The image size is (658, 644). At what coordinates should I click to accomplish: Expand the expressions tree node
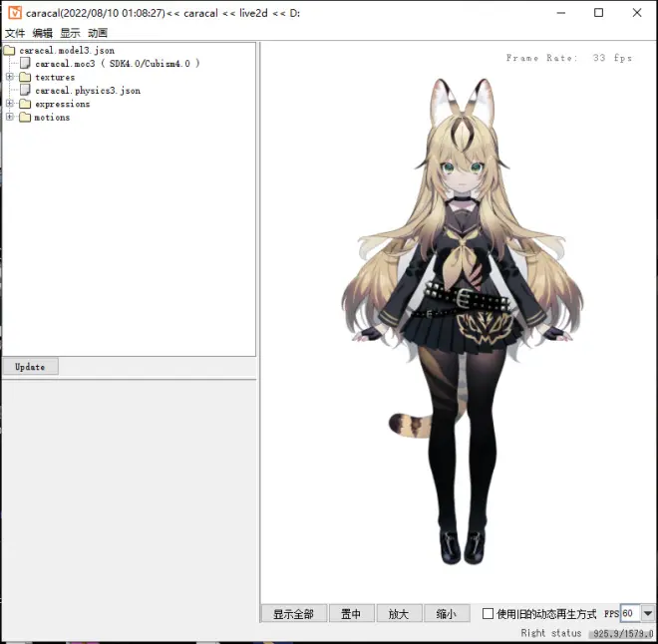pos(10,104)
